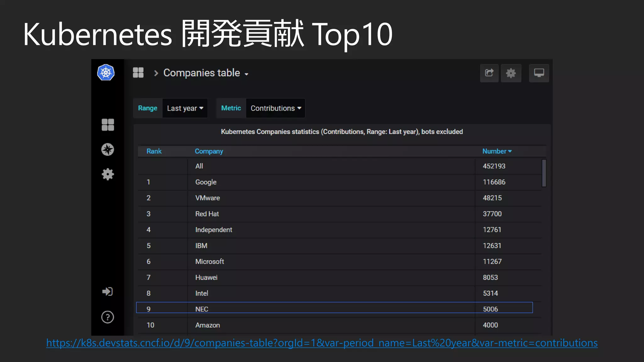Click the Metric label

click(231, 108)
